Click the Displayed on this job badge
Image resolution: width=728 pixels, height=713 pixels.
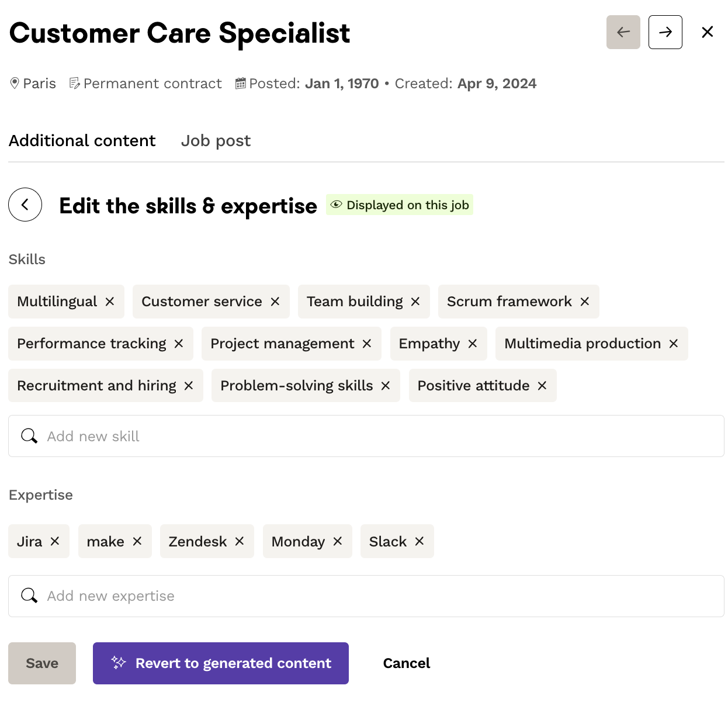400,205
